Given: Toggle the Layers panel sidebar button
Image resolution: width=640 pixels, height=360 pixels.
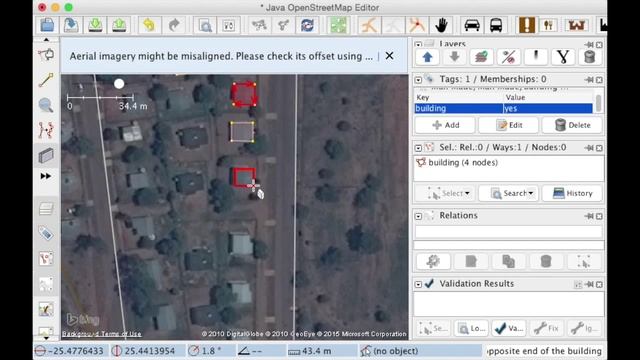Looking at the screenshot, I should [46, 209].
